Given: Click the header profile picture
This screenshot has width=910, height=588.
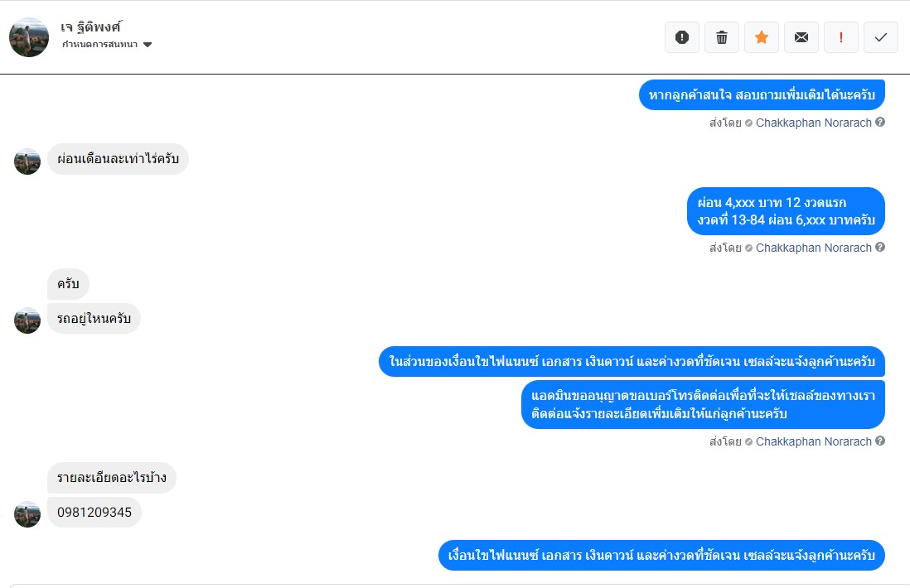Looking at the screenshot, I should (x=29, y=37).
